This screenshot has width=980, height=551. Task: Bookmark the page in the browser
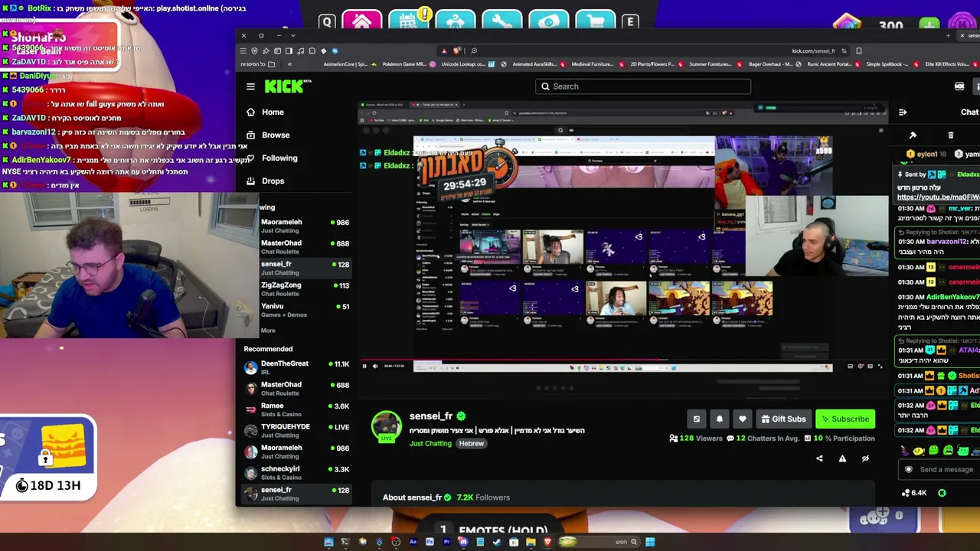pos(859,51)
